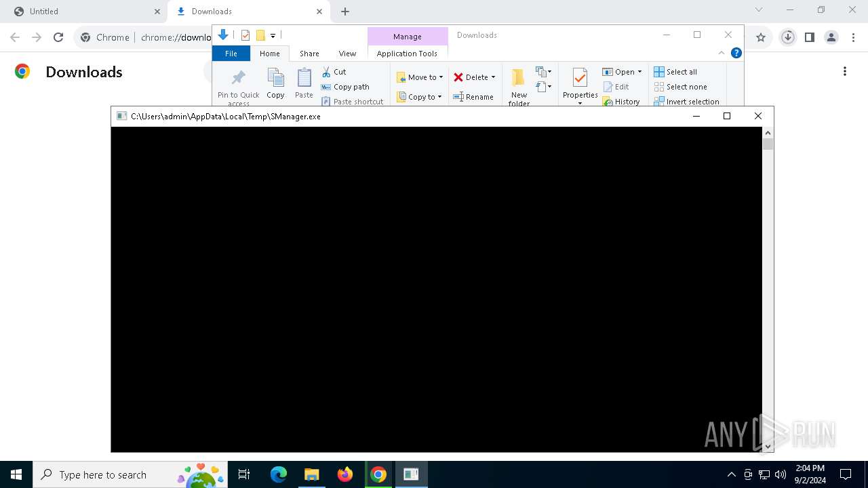Viewport: 868px width, 488px height.
Task: Open Task View on the taskbar
Action: 244,474
